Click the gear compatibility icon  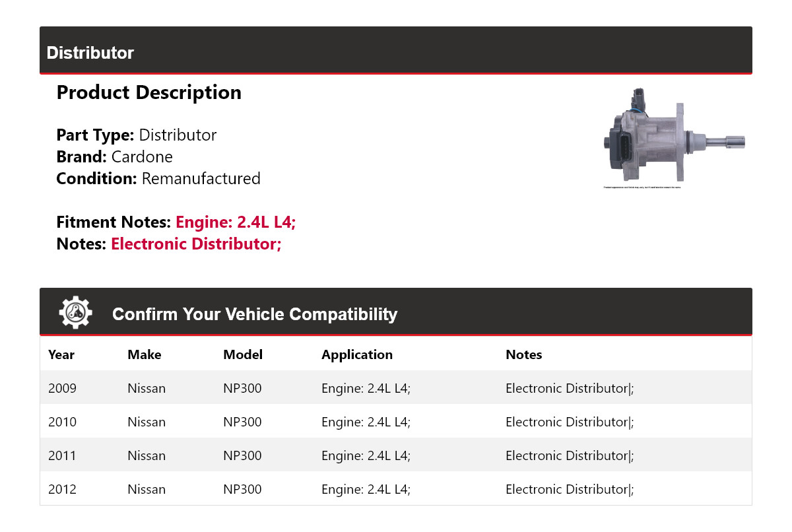click(75, 313)
